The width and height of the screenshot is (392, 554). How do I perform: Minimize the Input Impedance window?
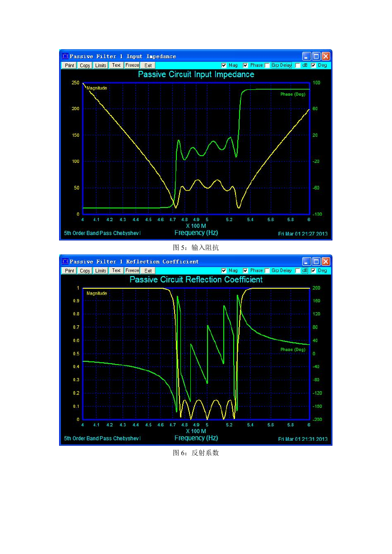pos(306,56)
